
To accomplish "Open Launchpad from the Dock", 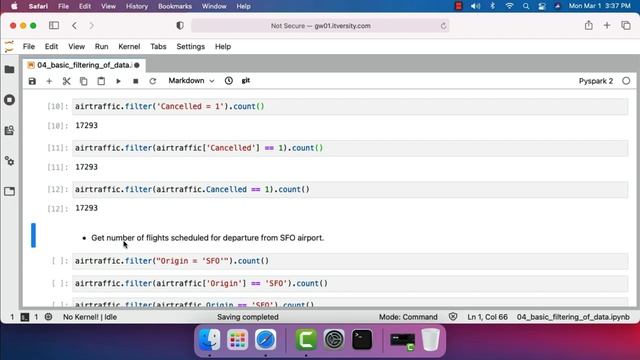I will click(238, 340).
